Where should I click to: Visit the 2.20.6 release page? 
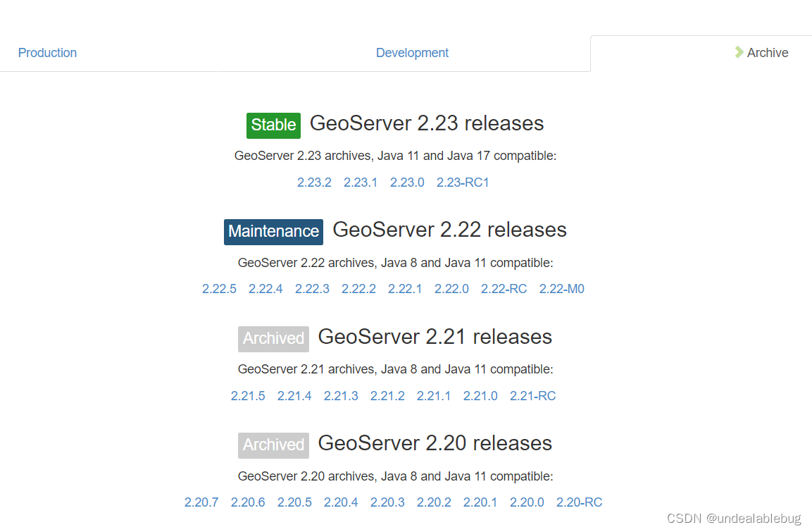click(247, 502)
